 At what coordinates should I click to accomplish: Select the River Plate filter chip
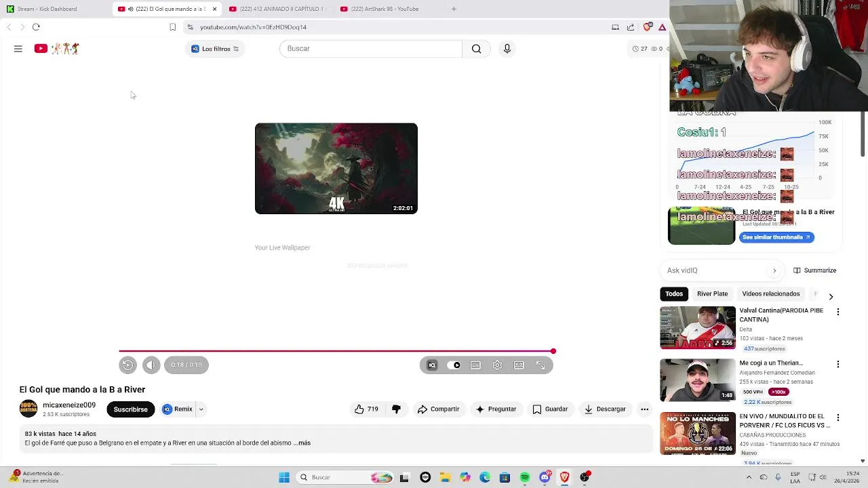click(x=712, y=294)
